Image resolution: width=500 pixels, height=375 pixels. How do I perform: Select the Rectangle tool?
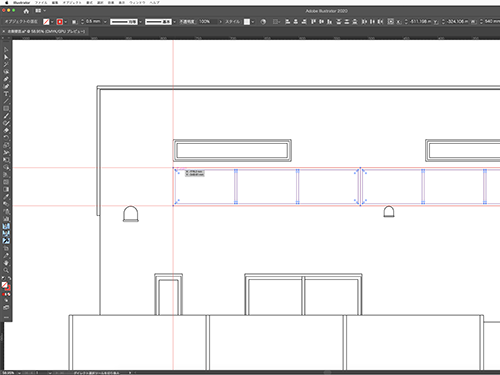(6, 109)
